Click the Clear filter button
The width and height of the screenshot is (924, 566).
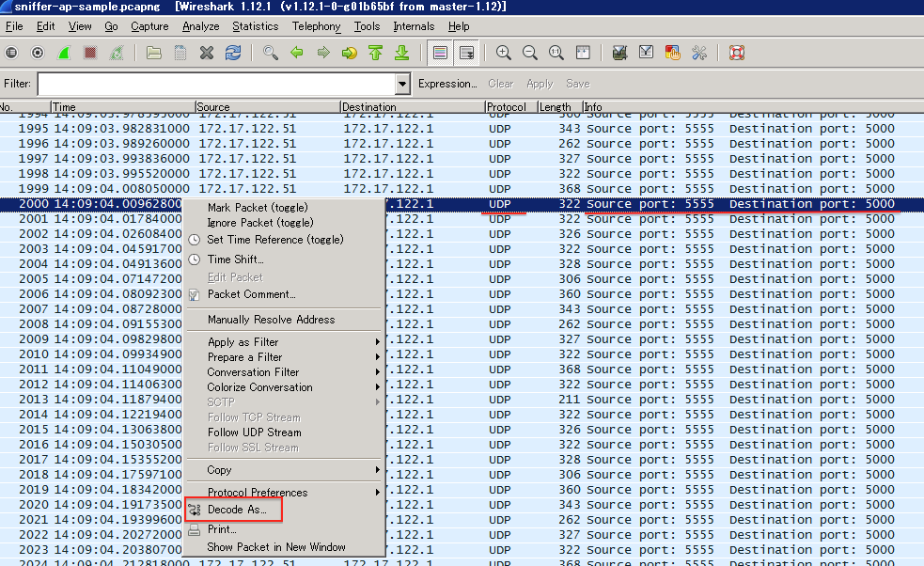[x=501, y=84]
